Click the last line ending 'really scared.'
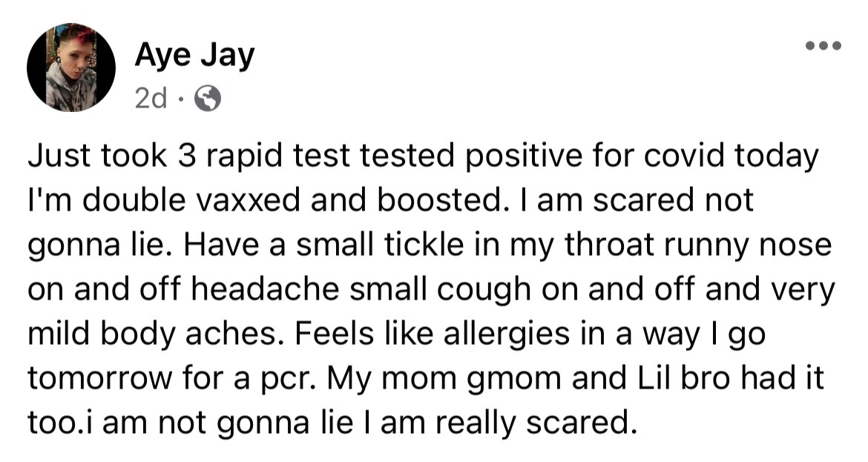The height and width of the screenshot is (462, 868). coord(329,423)
